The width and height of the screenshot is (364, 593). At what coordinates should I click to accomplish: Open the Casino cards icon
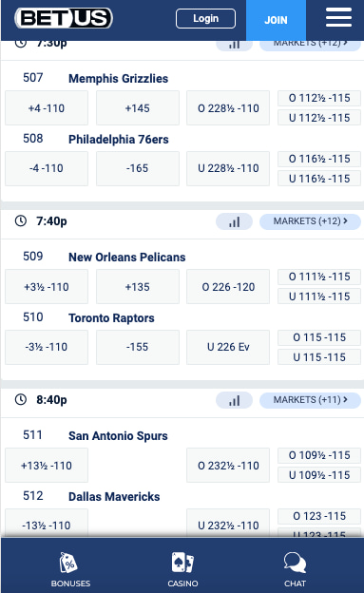point(182,563)
